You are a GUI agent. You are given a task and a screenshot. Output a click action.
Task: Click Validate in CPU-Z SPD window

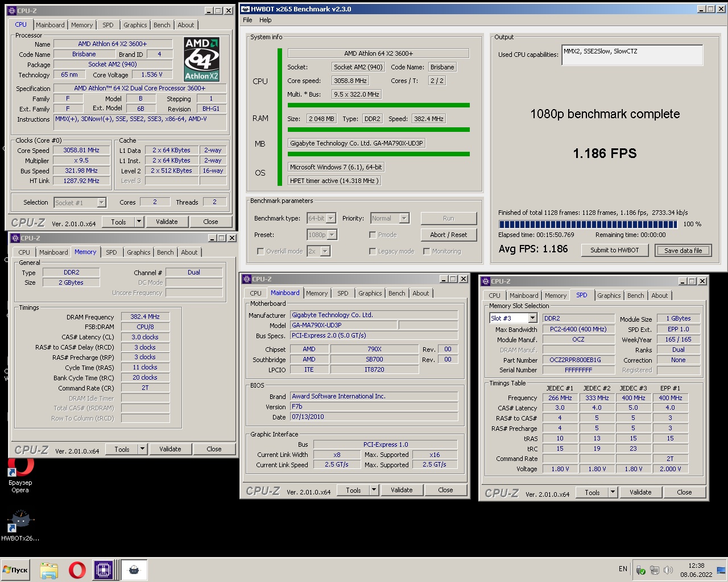click(640, 492)
